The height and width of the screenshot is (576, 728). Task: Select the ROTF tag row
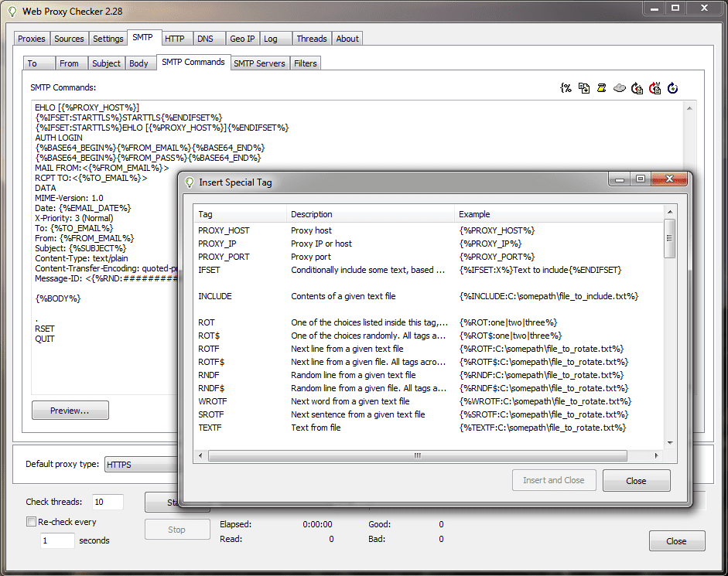429,349
